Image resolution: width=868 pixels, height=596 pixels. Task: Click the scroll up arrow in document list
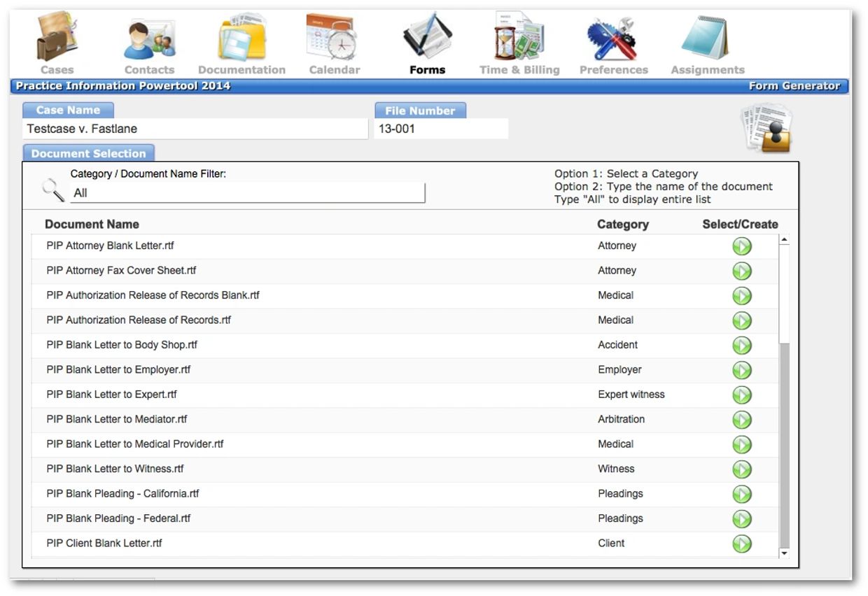pos(784,240)
